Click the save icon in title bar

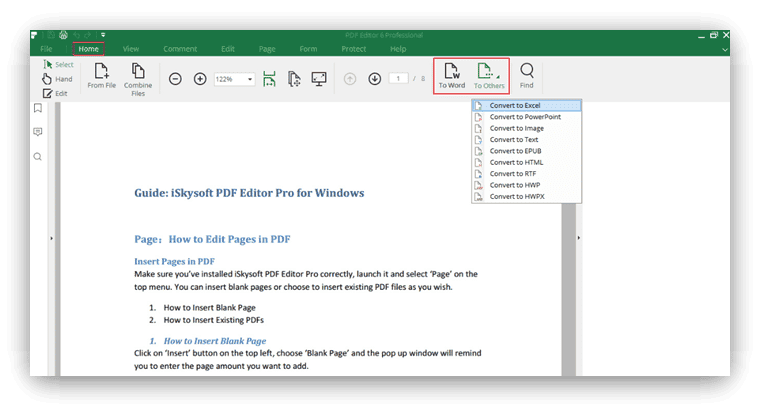pyautogui.click(x=51, y=35)
